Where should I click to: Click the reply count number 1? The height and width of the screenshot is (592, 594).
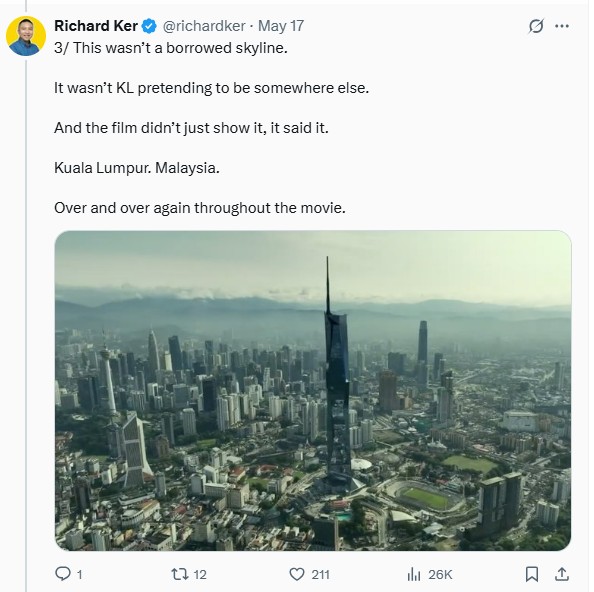coord(80,575)
